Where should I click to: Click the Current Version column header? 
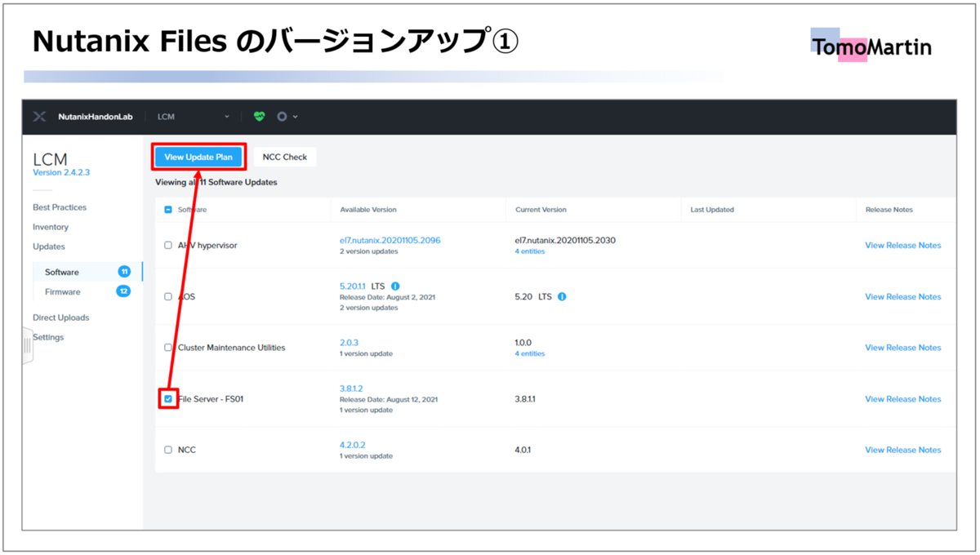541,210
